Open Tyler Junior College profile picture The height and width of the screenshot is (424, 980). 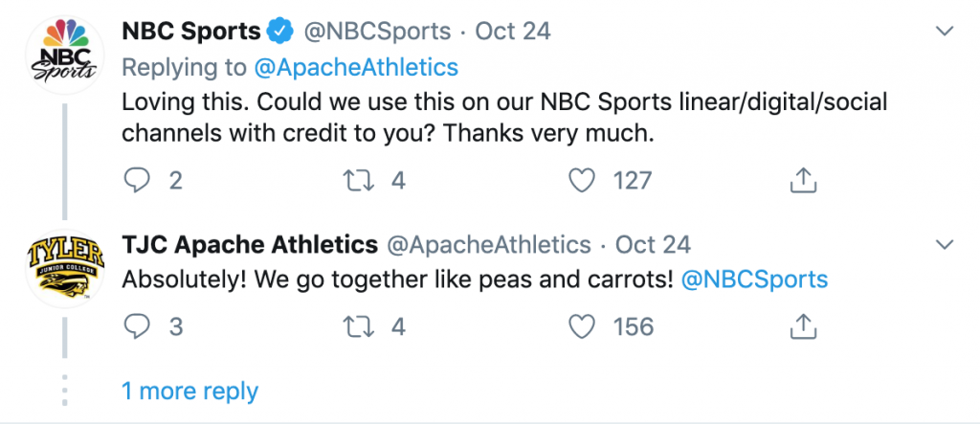65,268
